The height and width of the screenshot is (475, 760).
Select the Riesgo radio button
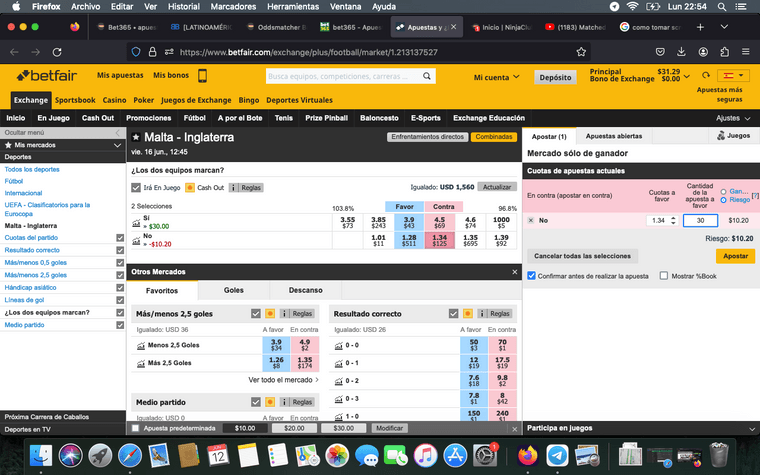click(723, 200)
